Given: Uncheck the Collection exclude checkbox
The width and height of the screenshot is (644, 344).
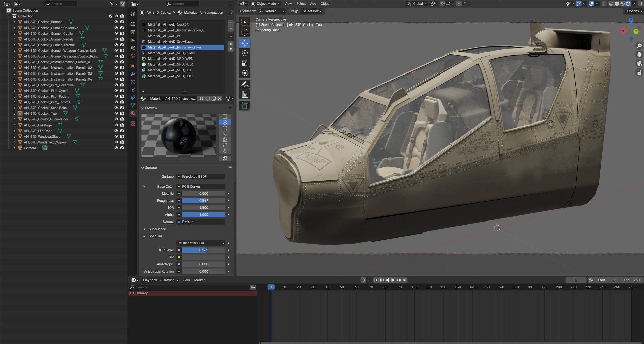Looking at the screenshot, I should 111,16.
